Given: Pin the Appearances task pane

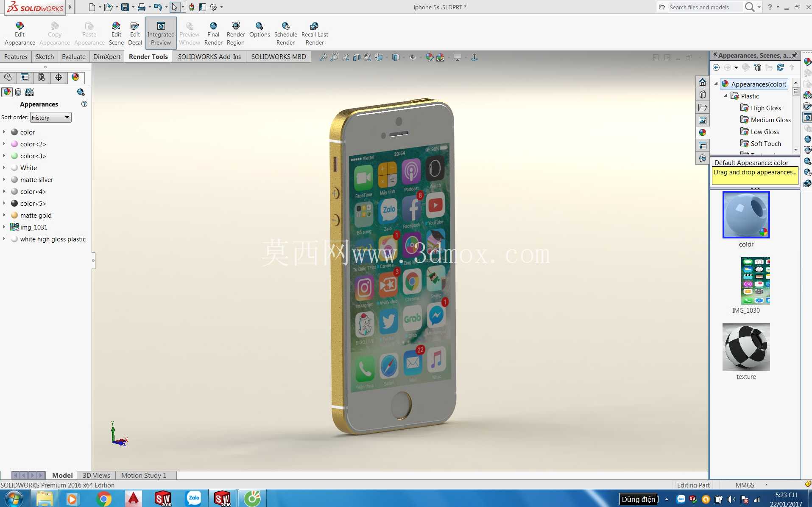Looking at the screenshot, I should pos(794,55).
